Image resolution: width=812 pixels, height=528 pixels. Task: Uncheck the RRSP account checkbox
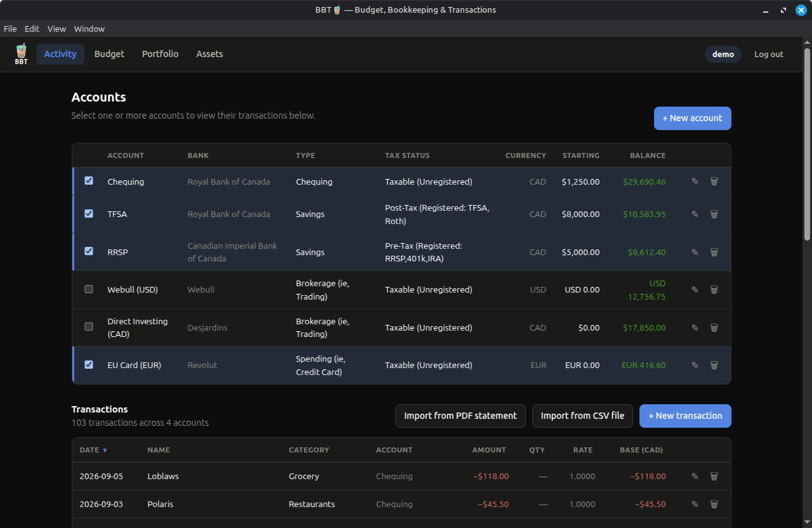(x=89, y=251)
